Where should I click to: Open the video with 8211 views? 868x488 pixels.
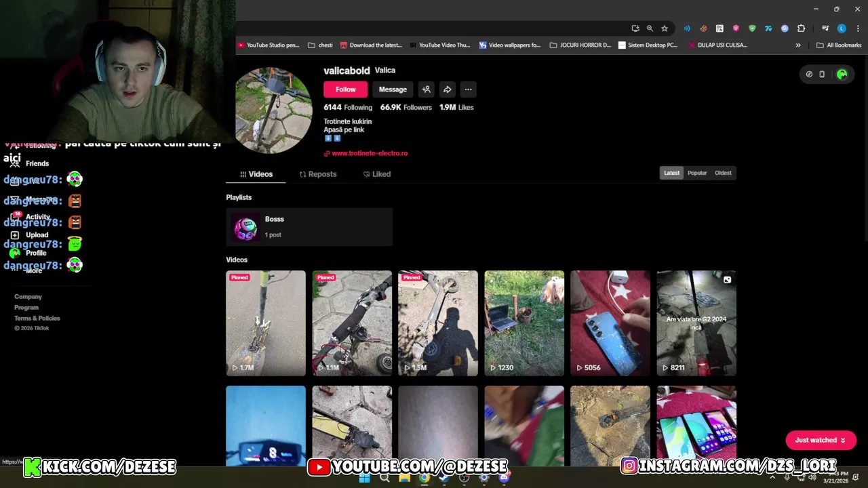pyautogui.click(x=696, y=323)
